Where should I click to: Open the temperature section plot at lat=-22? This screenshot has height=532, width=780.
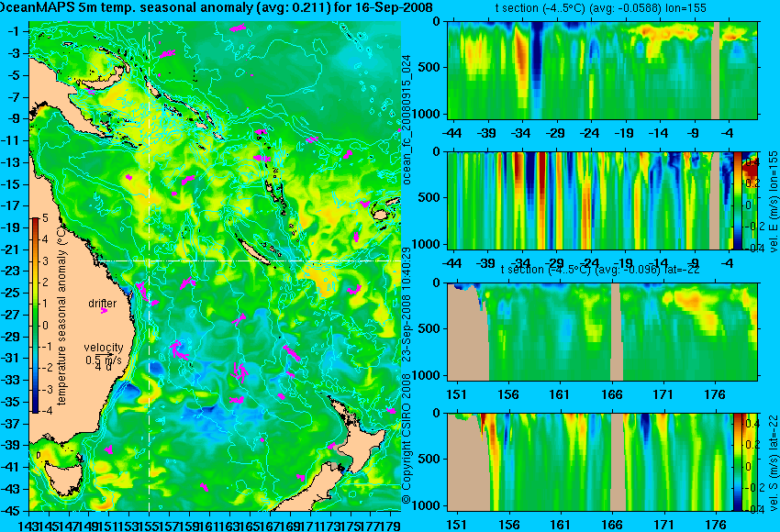602,332
